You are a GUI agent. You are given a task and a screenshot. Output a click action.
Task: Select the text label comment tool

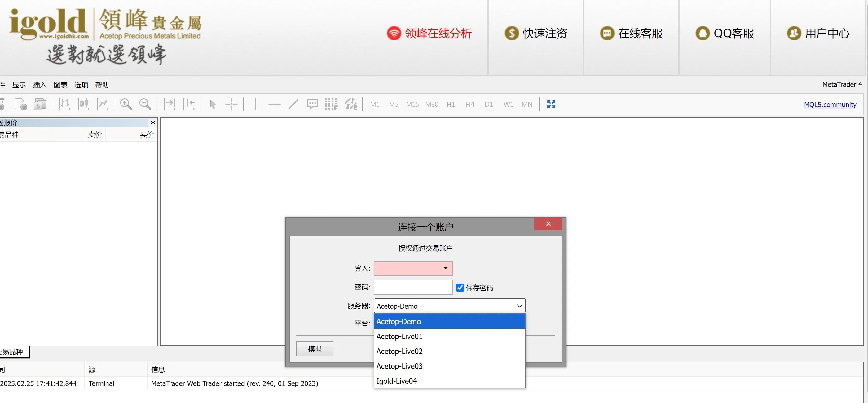point(312,104)
